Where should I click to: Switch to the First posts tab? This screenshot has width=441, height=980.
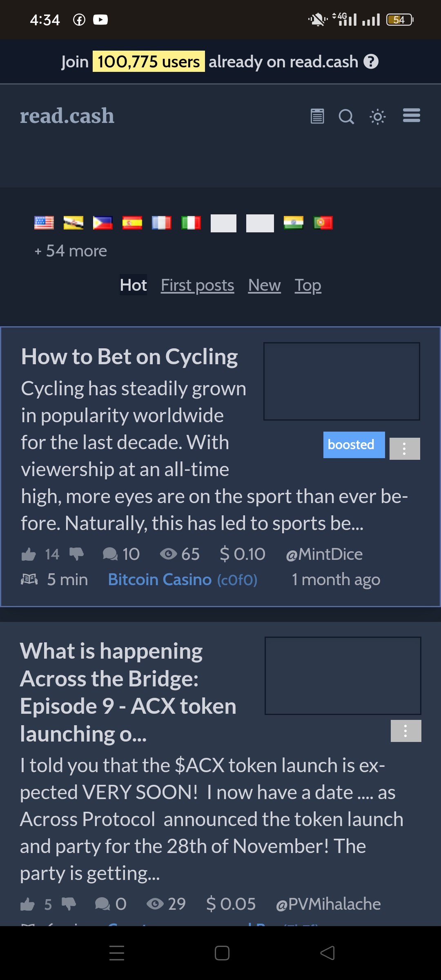click(x=198, y=285)
